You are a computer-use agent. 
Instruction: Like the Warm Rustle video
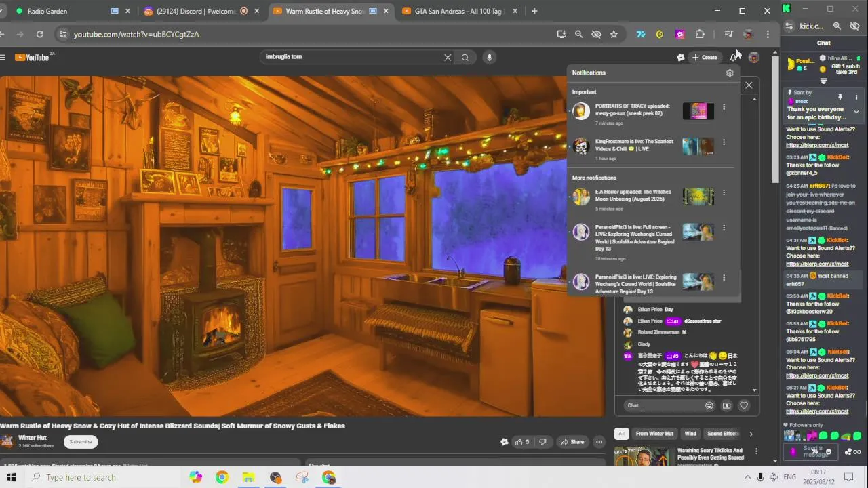[521, 442]
